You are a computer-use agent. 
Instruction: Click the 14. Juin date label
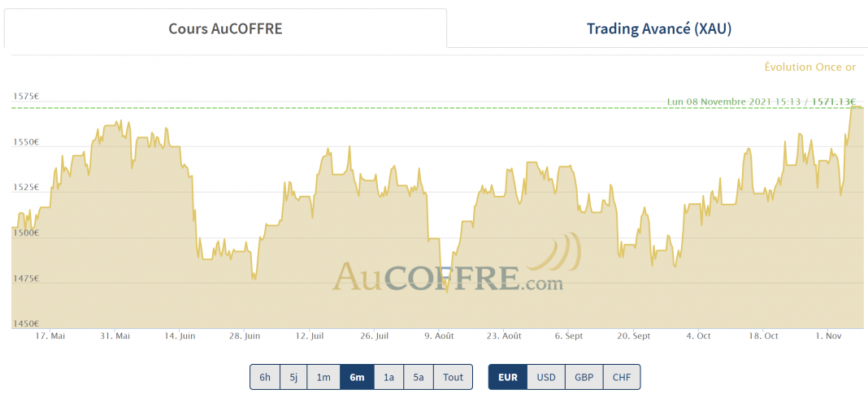[180, 336]
